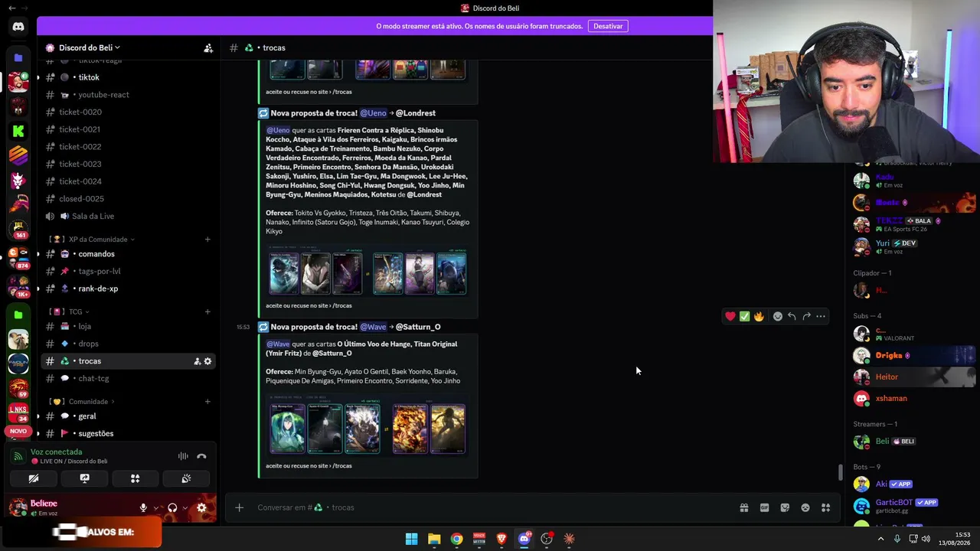Screen dimensions: 980x551
Task: Collapse the XP da Comunidade category
Action: click(x=92, y=240)
